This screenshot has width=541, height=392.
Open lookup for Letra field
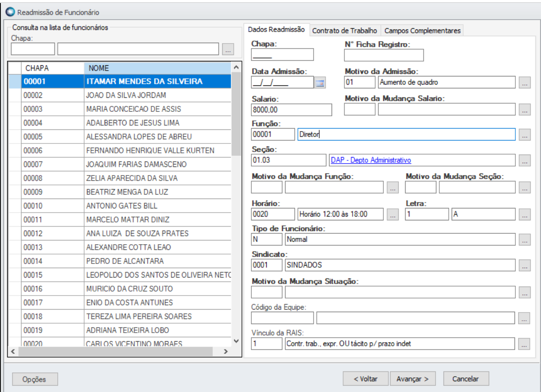525,215
